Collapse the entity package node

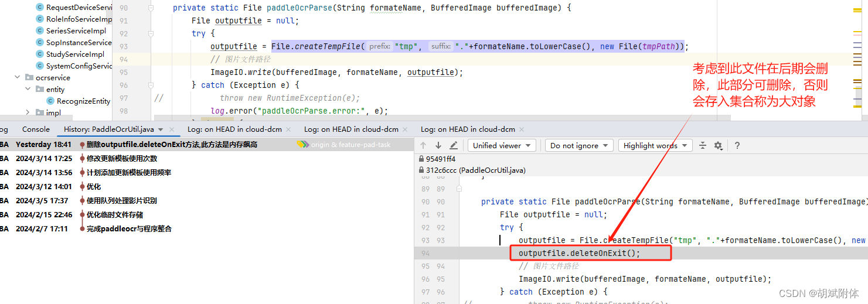pyautogui.click(x=28, y=89)
